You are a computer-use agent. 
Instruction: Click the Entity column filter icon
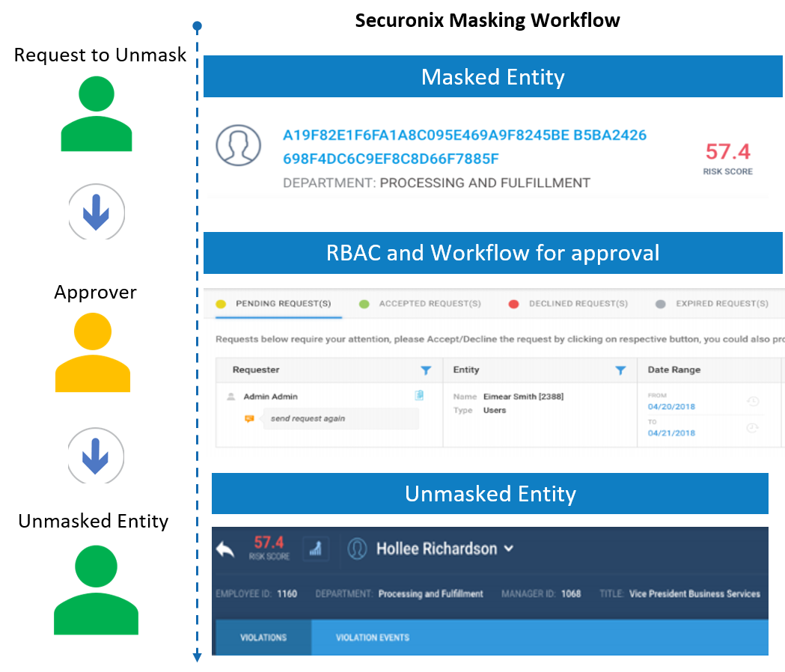(x=620, y=370)
